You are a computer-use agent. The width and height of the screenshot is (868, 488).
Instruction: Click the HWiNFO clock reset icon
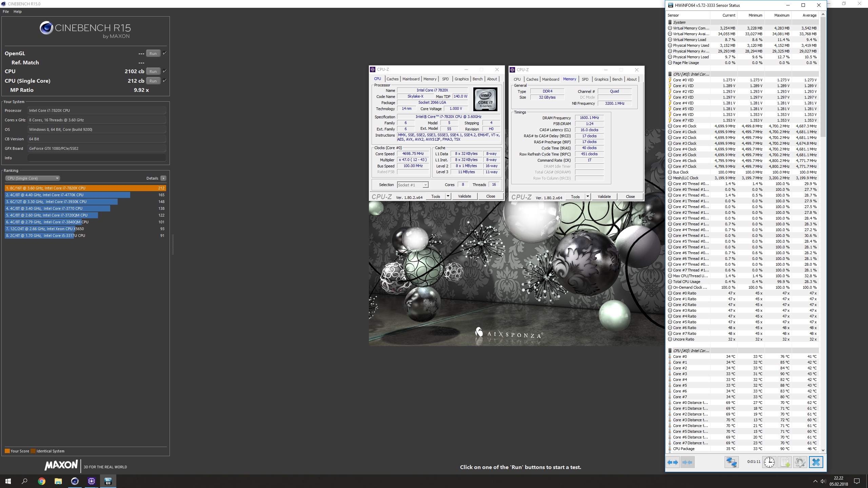769,462
